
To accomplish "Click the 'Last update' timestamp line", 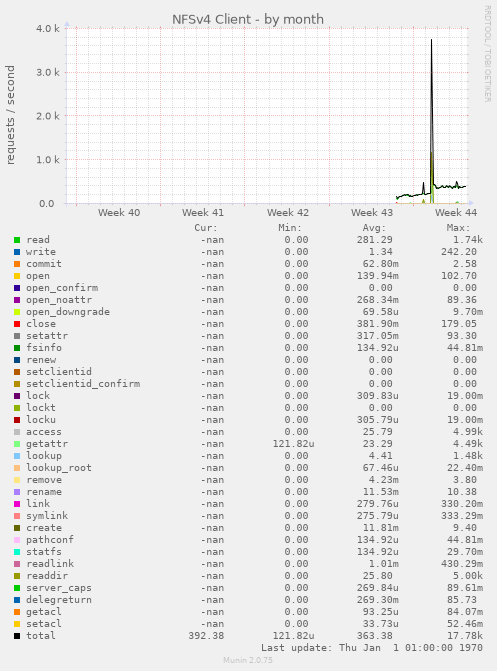I will coord(372,648).
